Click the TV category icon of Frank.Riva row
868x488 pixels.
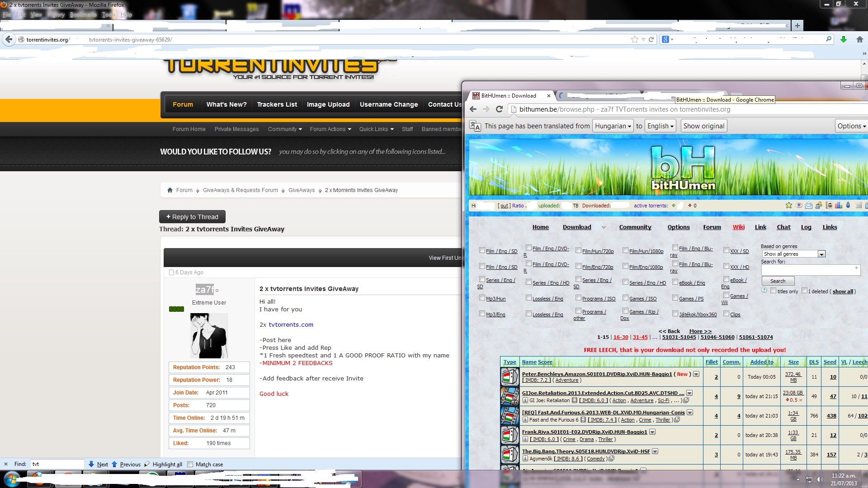click(x=510, y=435)
